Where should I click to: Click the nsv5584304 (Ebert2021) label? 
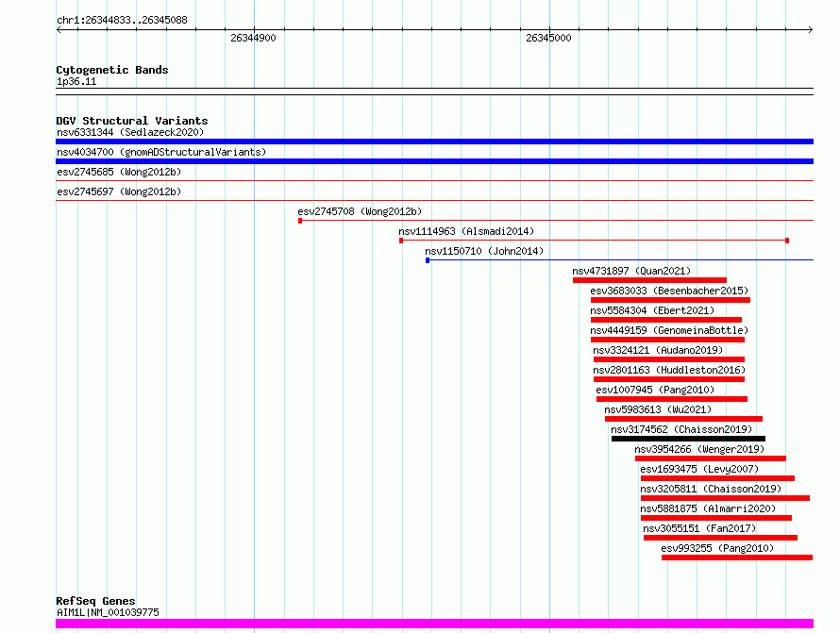[652, 310]
